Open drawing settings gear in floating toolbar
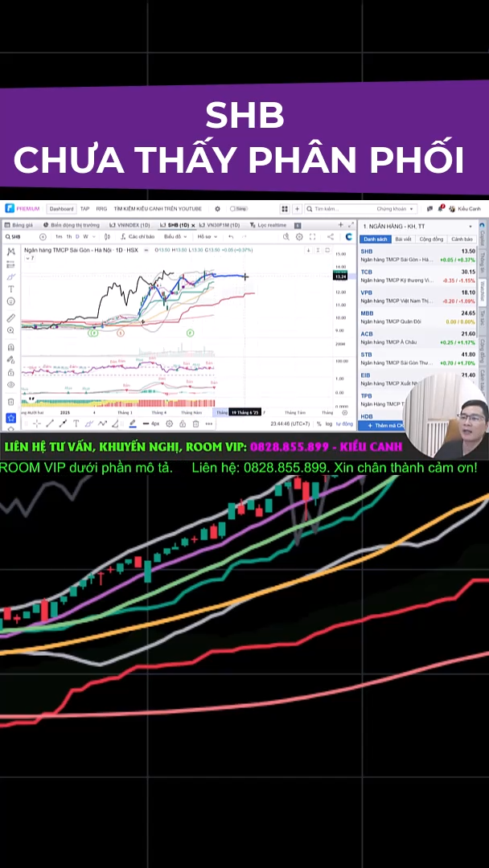This screenshot has height=868, width=489. [169, 424]
